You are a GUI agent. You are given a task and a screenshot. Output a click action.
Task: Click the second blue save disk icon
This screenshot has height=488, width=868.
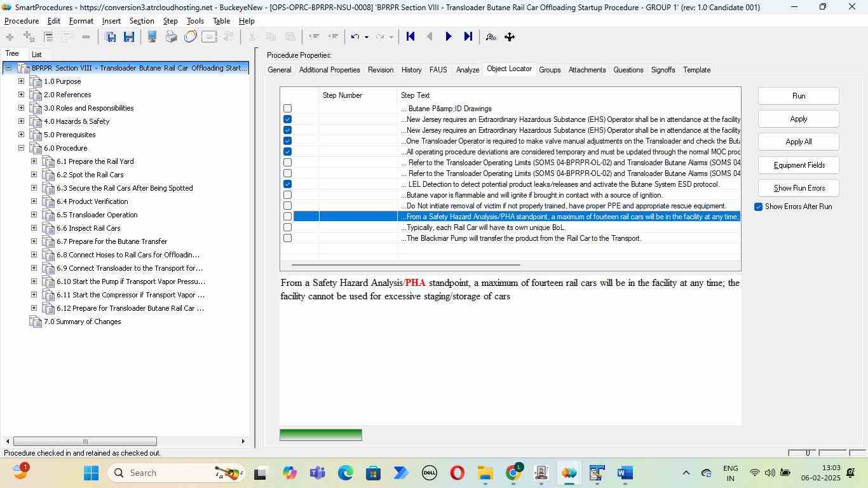129,37
